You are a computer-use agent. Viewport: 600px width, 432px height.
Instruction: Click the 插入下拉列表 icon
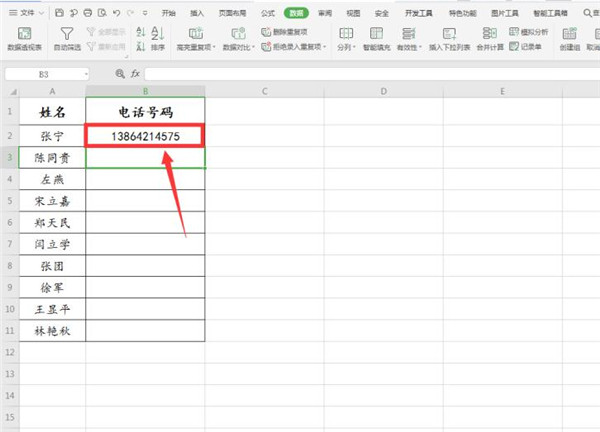(449, 34)
